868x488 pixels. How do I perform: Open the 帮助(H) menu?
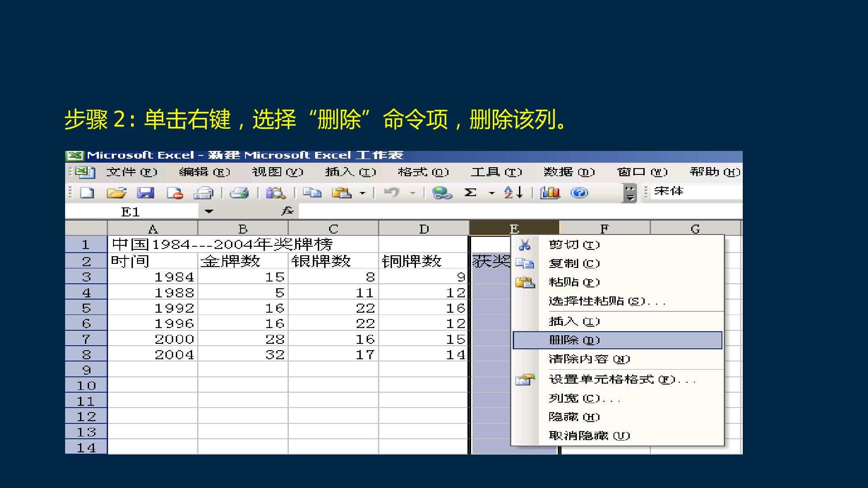tap(715, 172)
